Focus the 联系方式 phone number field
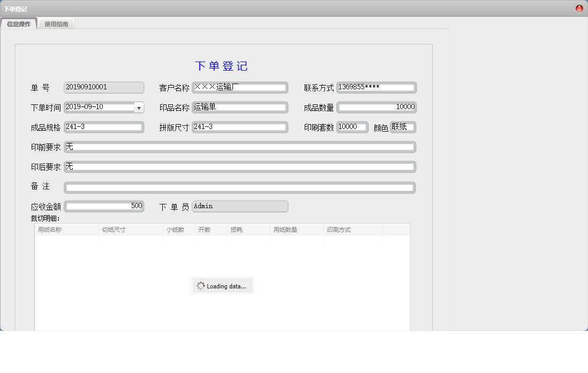The image size is (588, 373). tap(376, 87)
